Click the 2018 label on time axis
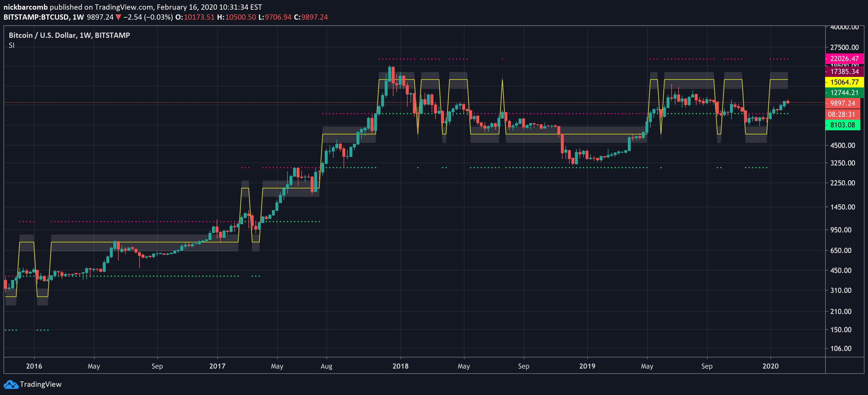Image resolution: width=868 pixels, height=395 pixels. pos(400,366)
